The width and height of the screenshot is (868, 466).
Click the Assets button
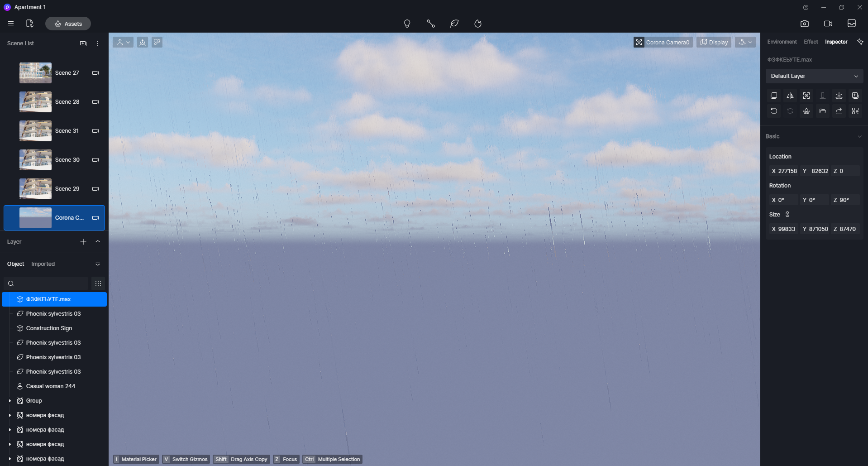click(x=68, y=24)
